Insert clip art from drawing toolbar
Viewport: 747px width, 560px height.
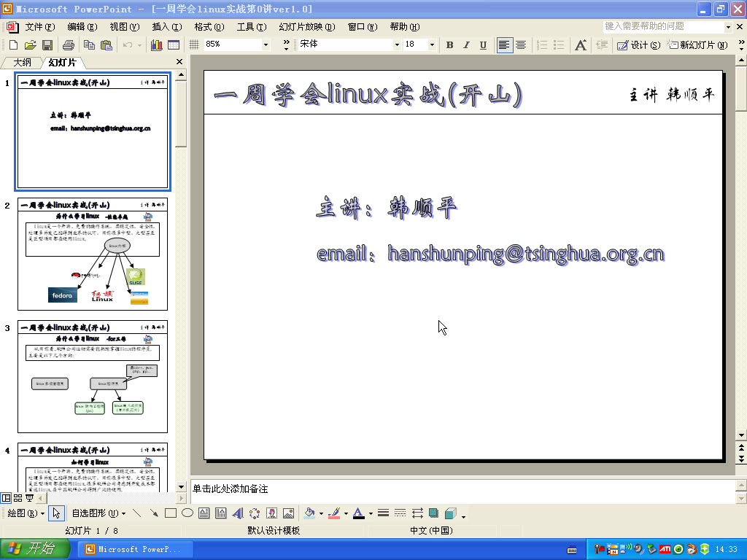271,513
